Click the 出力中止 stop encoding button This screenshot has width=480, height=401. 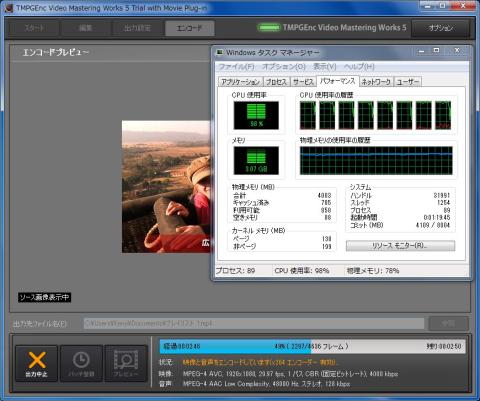pos(36,364)
